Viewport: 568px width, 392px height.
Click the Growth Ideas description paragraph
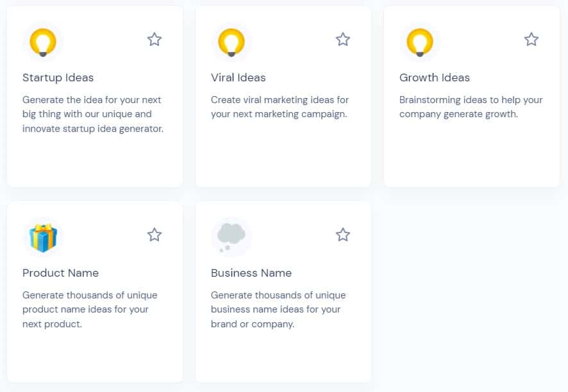471,107
